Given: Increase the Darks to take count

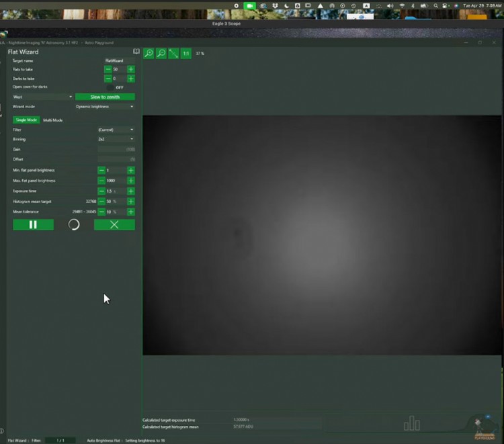Looking at the screenshot, I should (x=131, y=79).
